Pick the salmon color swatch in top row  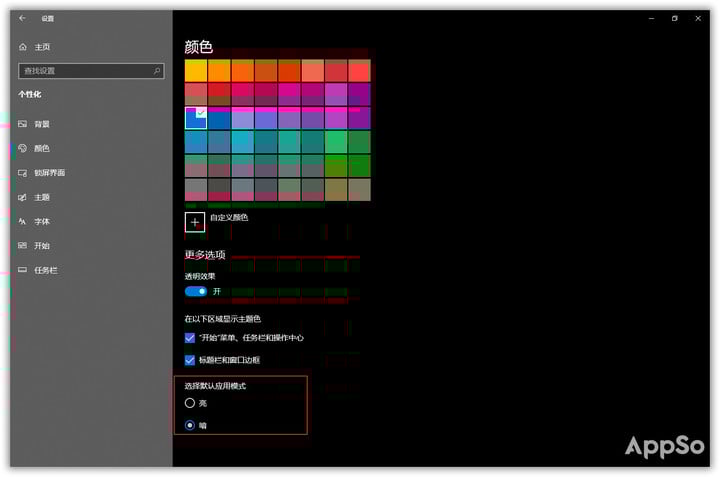pos(313,71)
